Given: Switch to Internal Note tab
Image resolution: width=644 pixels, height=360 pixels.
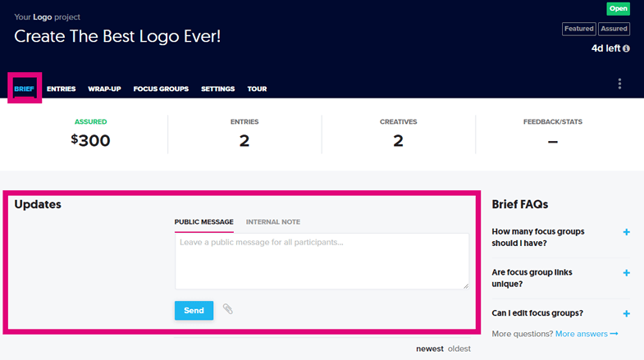Looking at the screenshot, I should coord(272,222).
